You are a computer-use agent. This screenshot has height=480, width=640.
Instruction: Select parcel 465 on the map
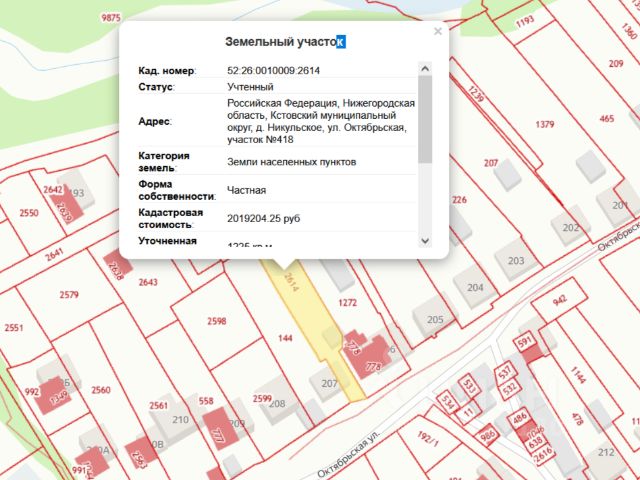coord(607,119)
